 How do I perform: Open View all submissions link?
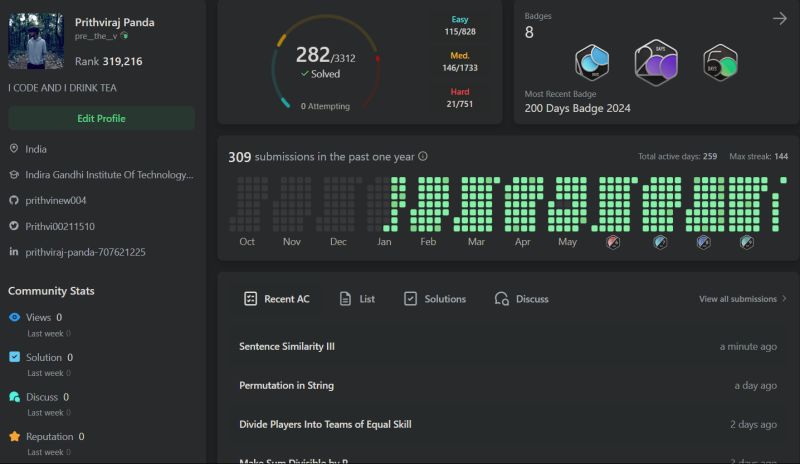[738, 299]
